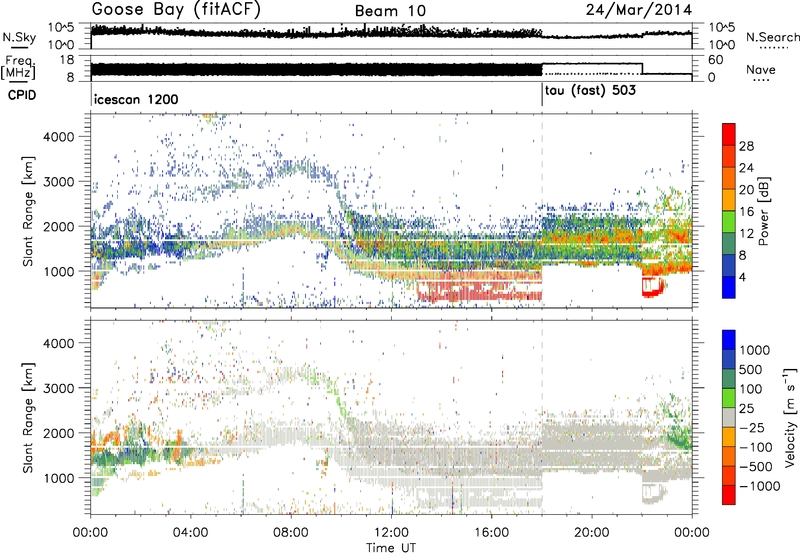This screenshot has width=800, height=554.
Task: Click the "4" tick on Power colorbar
Action: point(743,277)
